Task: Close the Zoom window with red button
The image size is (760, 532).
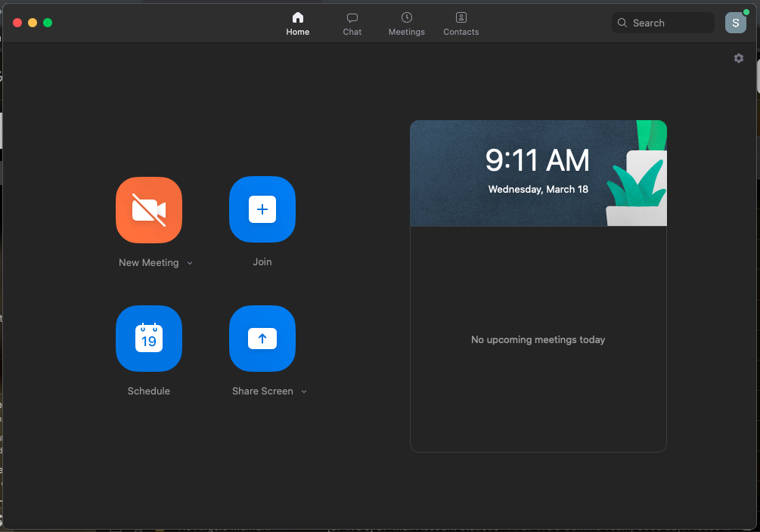Action: 17,23
